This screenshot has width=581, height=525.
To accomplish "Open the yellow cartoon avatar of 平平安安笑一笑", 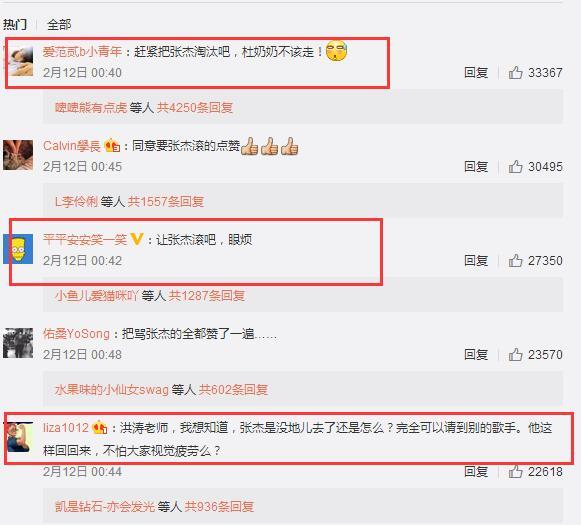I will click(x=18, y=249).
